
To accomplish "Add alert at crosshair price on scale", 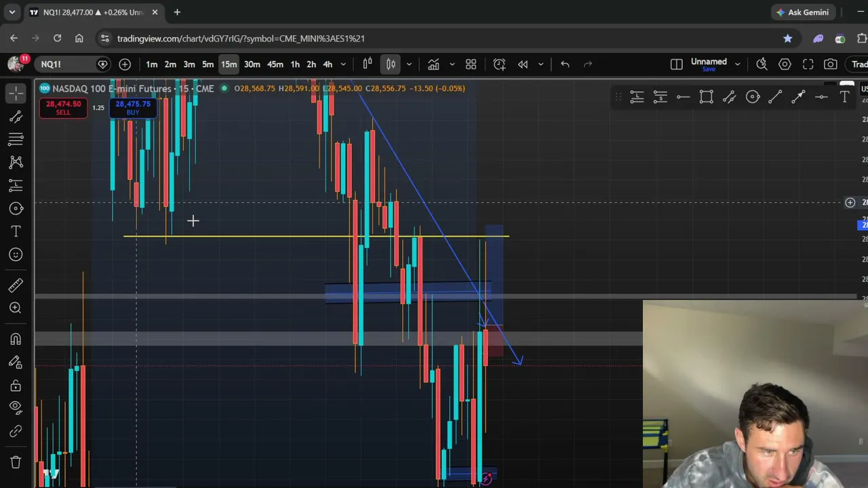I will pos(850,203).
